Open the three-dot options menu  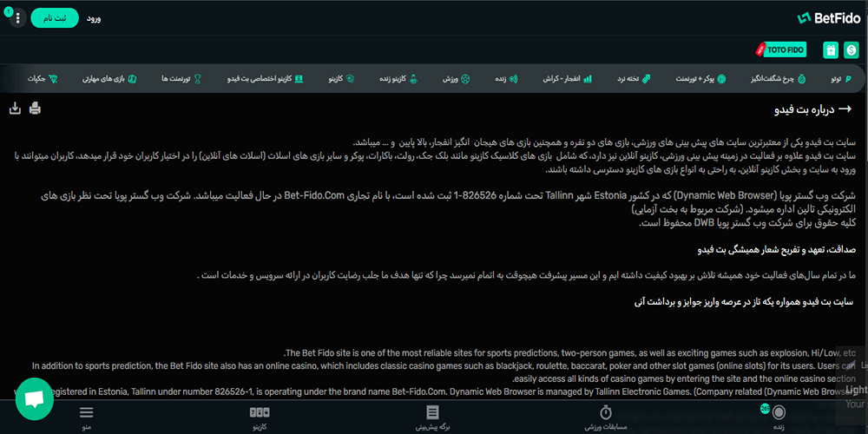pyautogui.click(x=16, y=18)
